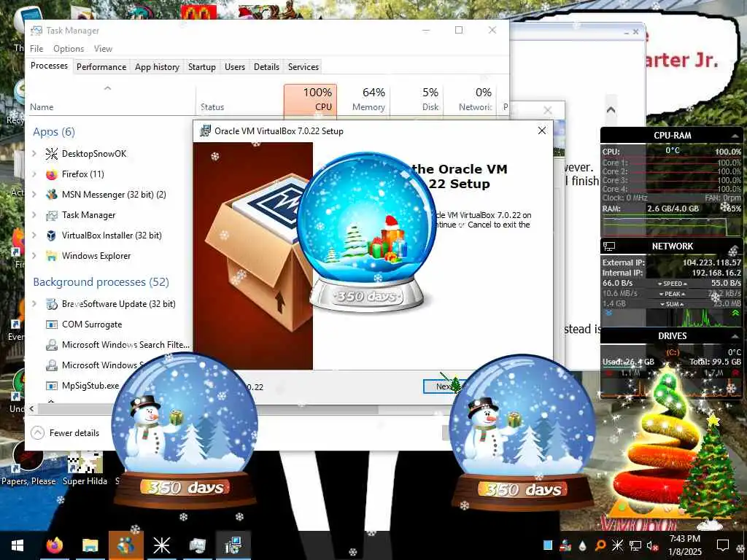Collapse the CPU-RAM gadget section

coord(735,136)
